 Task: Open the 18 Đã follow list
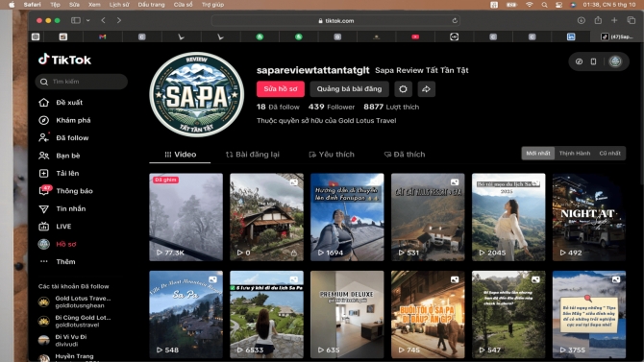coord(278,107)
